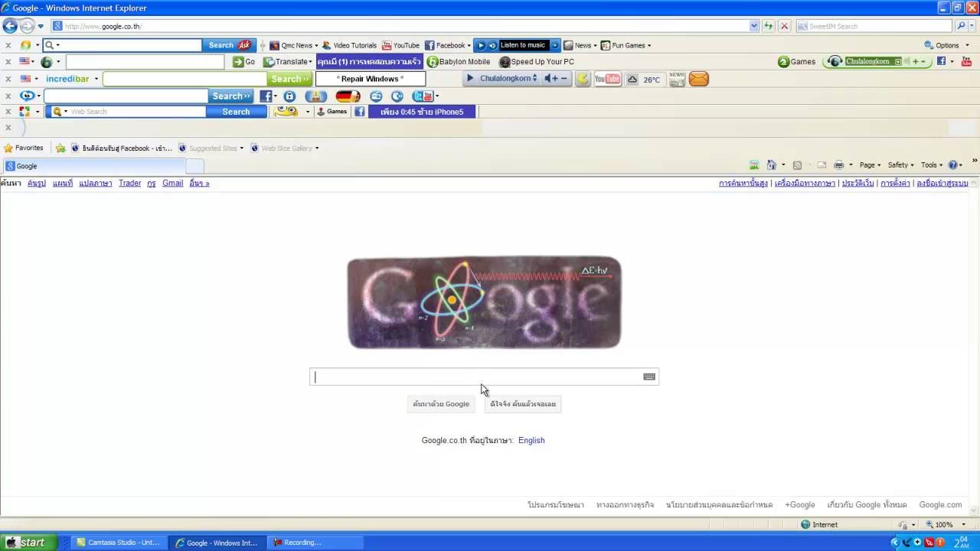This screenshot has width=980, height=551.
Task: Select the Google browser tab
Action: (x=93, y=166)
